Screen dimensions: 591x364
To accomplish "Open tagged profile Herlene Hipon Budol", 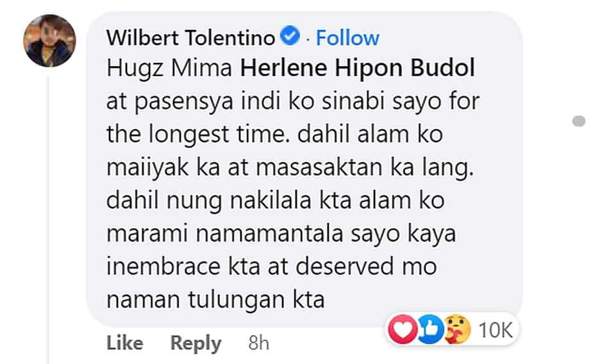I will tap(358, 69).
